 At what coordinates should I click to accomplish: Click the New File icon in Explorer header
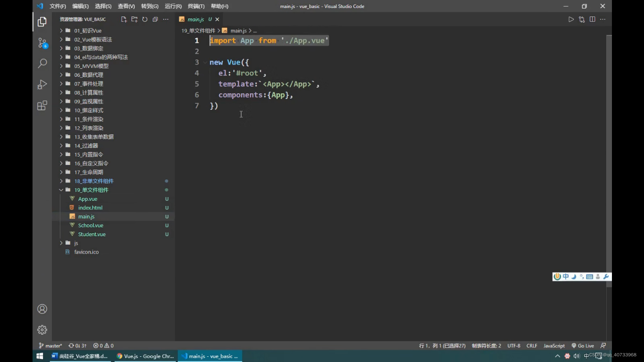[124, 19]
